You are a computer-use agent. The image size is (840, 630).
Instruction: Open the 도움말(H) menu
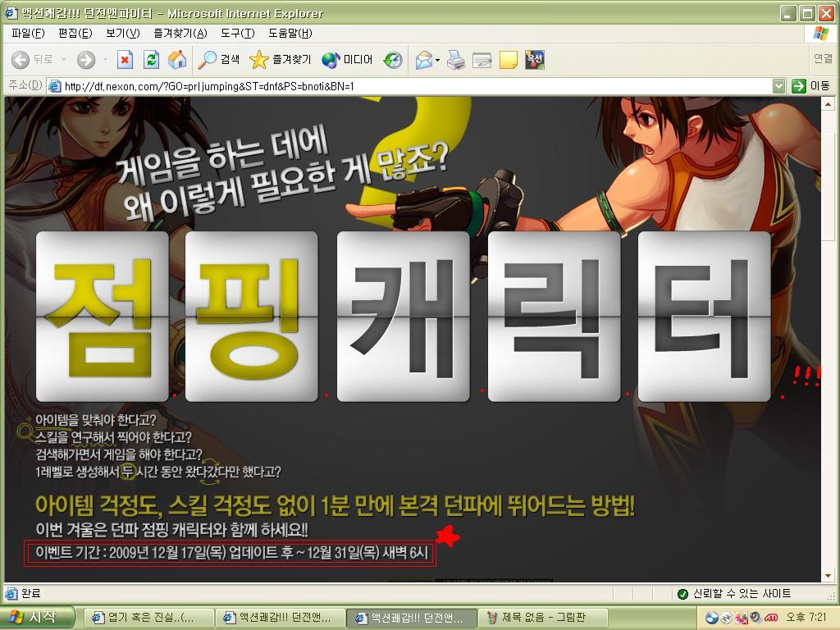click(290, 33)
